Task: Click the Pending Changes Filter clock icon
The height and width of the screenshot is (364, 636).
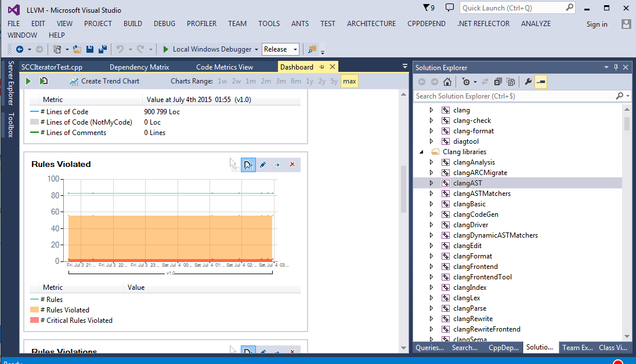Action: tap(465, 82)
